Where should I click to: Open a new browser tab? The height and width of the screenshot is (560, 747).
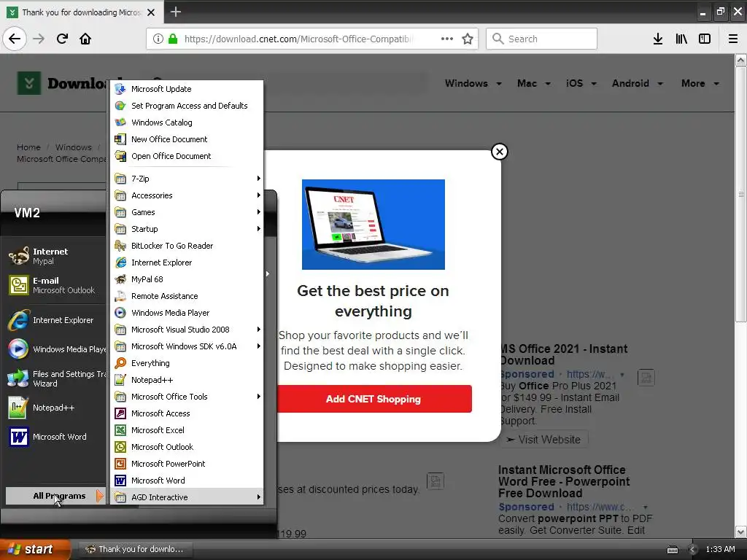175,12
